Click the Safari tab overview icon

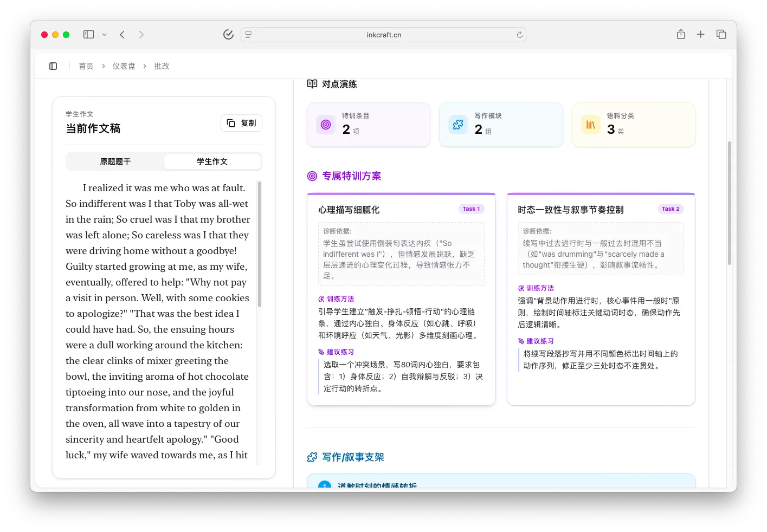[721, 34]
